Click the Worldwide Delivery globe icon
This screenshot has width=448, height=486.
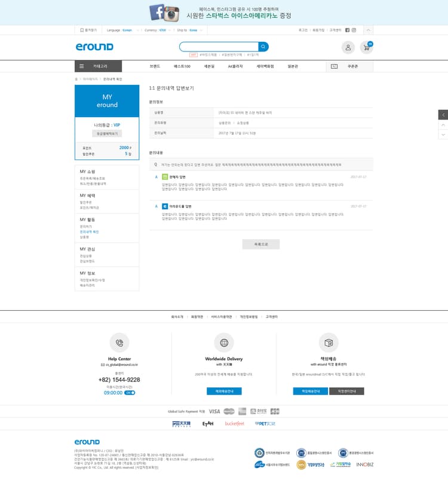tap(224, 343)
